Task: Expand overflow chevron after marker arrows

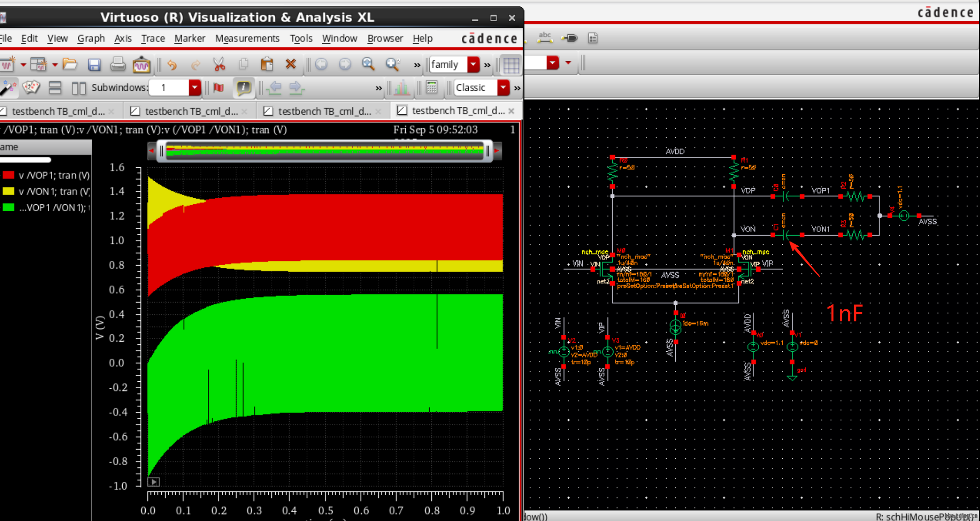Action: coord(378,88)
